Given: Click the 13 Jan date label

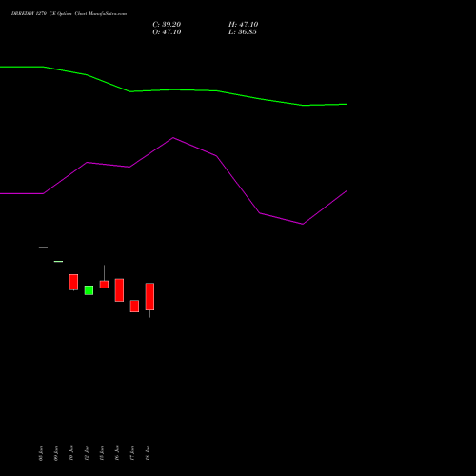Looking at the screenshot, I should (102, 453).
